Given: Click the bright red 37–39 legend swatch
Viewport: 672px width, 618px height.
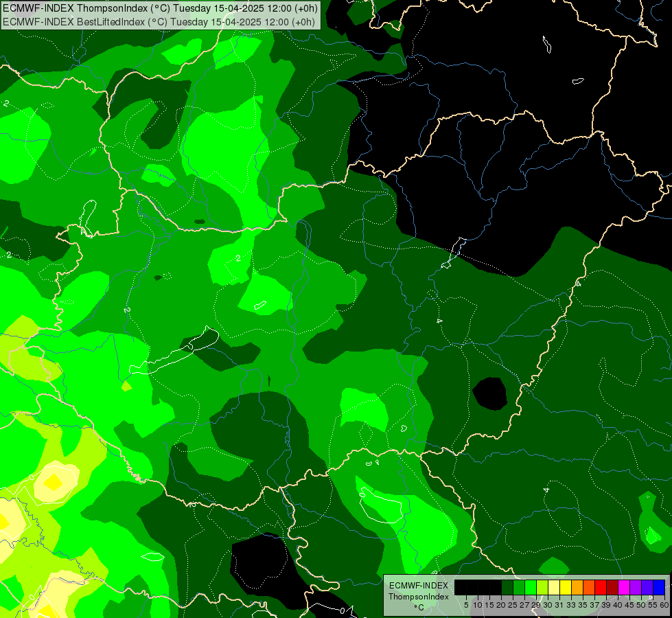Looking at the screenshot, I should point(601,587).
